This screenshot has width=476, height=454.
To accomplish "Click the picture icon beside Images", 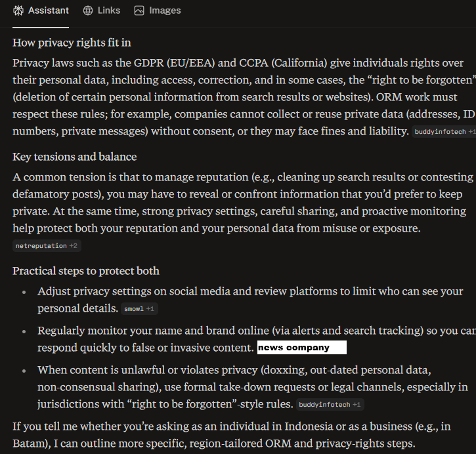I will (x=139, y=10).
